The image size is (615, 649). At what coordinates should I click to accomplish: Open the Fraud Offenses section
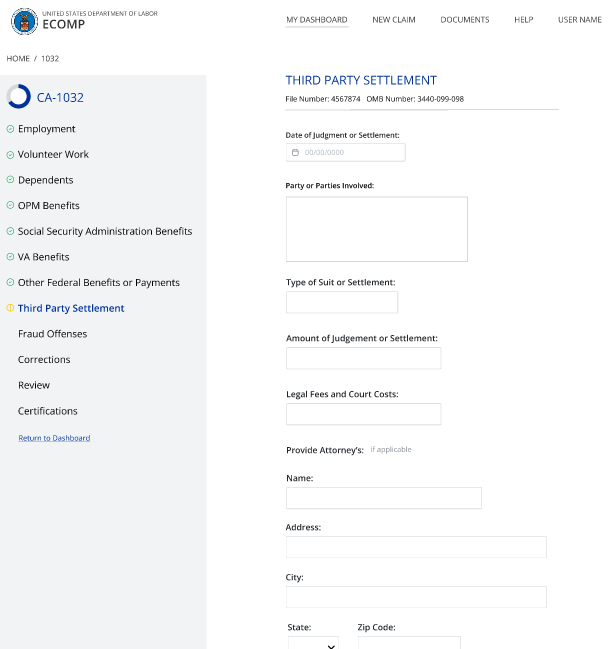[x=52, y=334]
